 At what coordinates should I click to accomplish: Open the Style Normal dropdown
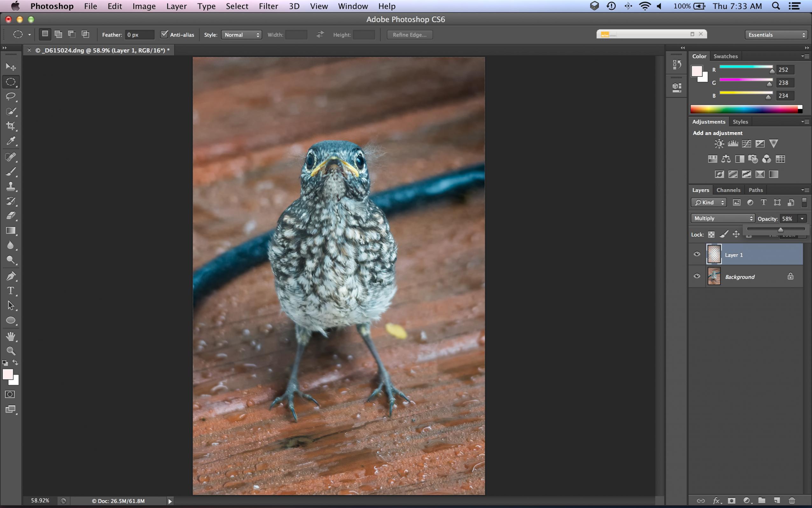(x=242, y=35)
